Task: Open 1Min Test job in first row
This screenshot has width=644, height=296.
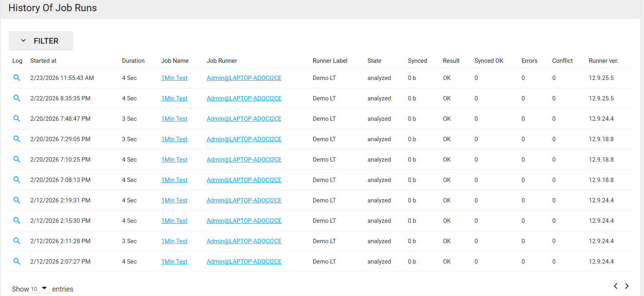Action: pyautogui.click(x=174, y=78)
